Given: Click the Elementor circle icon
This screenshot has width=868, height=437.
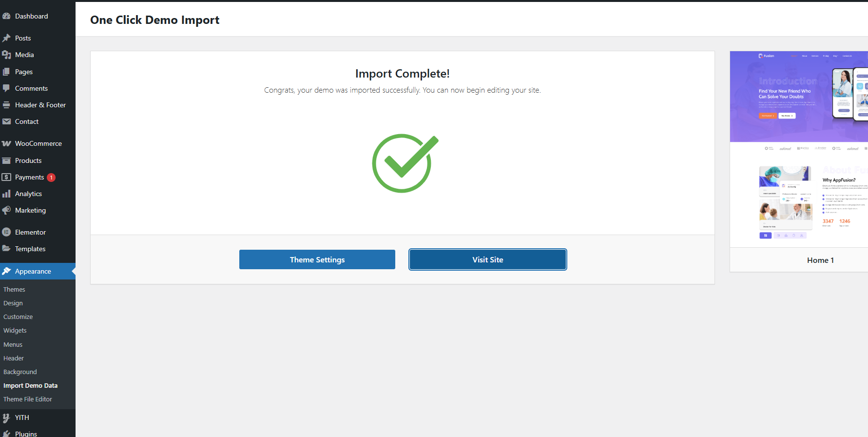Looking at the screenshot, I should click(x=6, y=232).
